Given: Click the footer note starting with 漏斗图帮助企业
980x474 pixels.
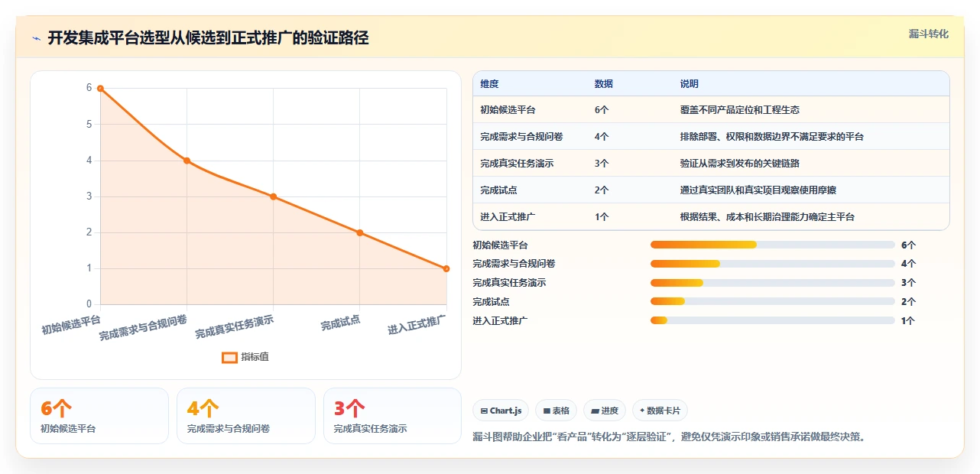Looking at the screenshot, I should pyautogui.click(x=669, y=437).
